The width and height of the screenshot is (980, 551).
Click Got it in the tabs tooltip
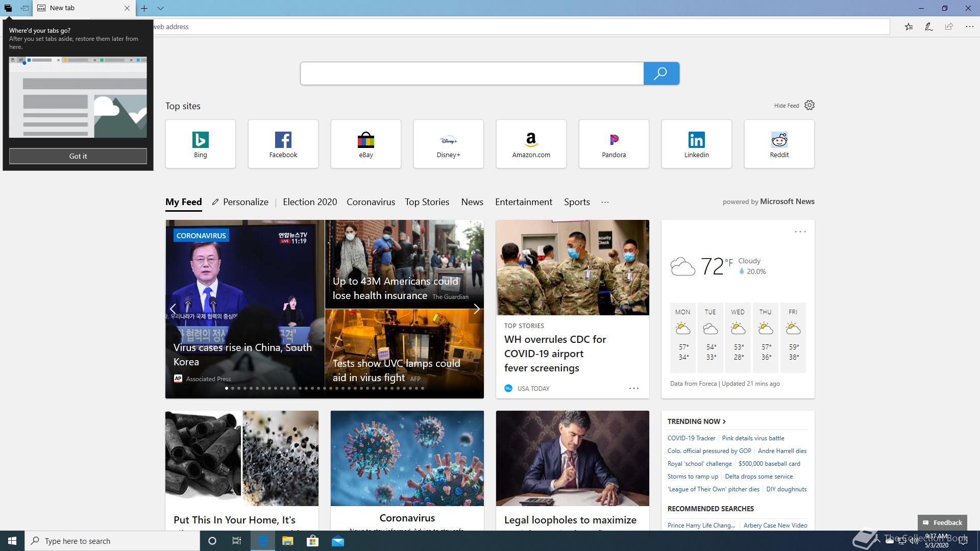point(78,156)
